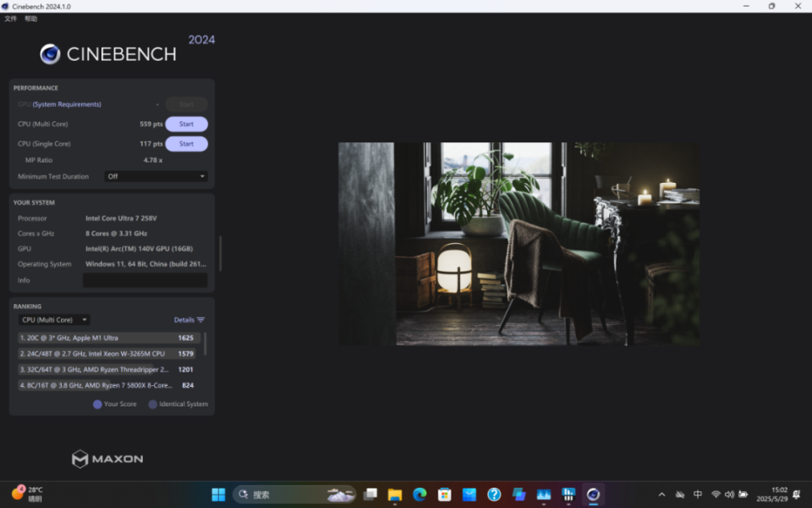Click the rendered room scene image
Viewport: 812px width, 508px height.
518,244
